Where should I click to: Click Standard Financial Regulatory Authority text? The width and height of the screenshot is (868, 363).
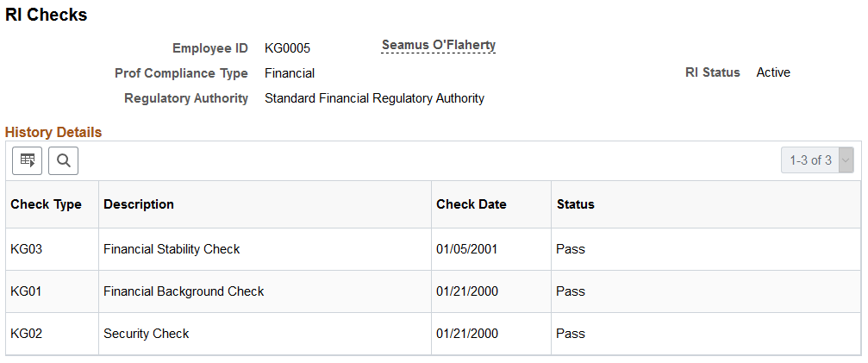point(375,98)
